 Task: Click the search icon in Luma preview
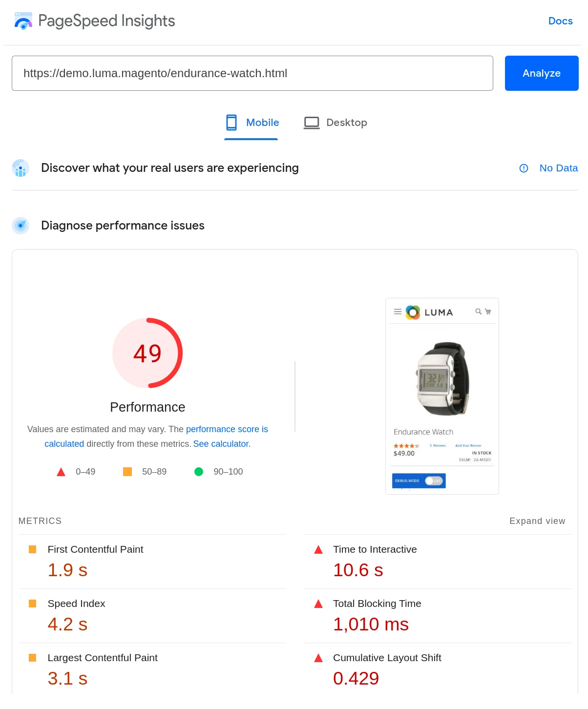point(478,312)
